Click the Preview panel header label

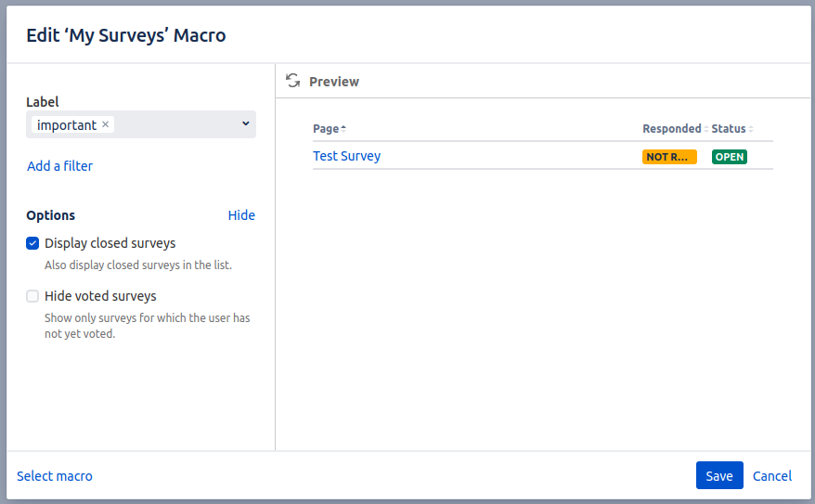click(x=334, y=82)
